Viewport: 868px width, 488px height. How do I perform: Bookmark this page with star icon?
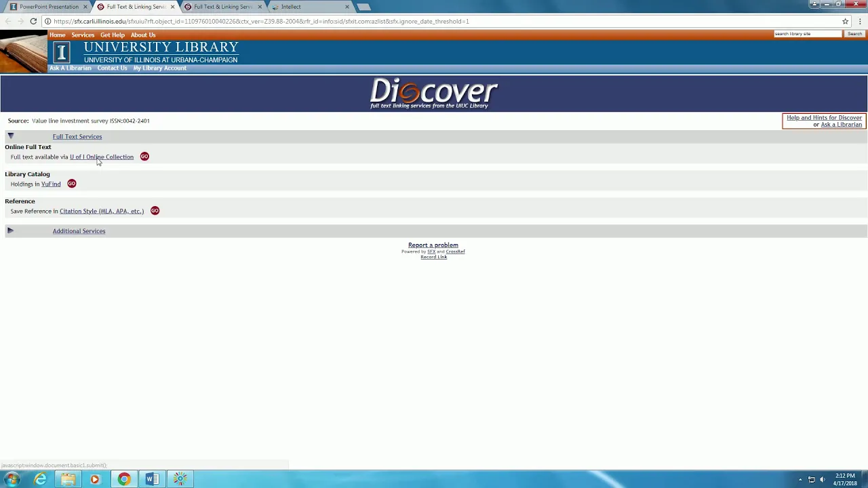(845, 21)
